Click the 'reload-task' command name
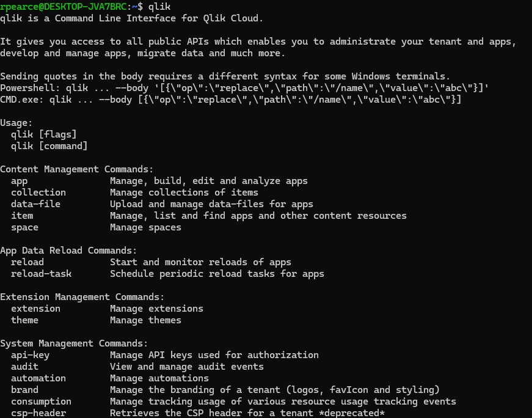 [41, 274]
